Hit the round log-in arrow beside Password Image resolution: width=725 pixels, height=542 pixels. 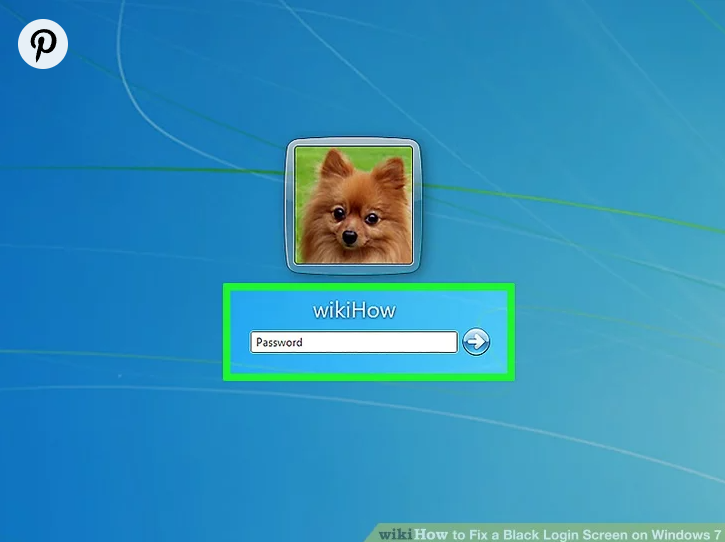(x=477, y=342)
